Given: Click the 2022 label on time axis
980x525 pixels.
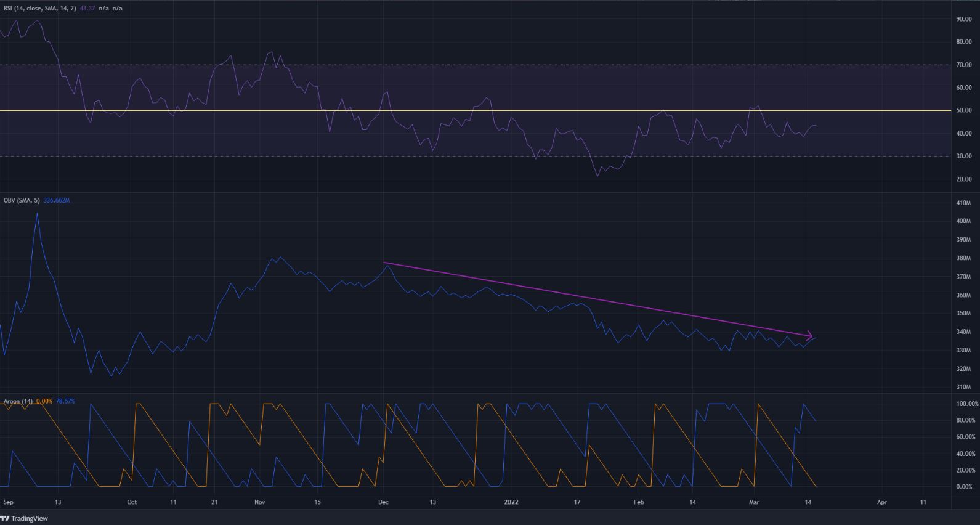Looking at the screenshot, I should click(511, 502).
